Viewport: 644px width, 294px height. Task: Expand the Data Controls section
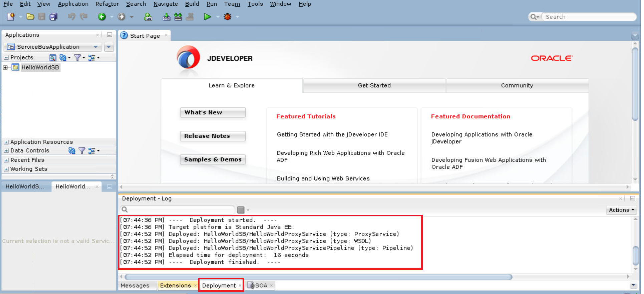click(6, 151)
